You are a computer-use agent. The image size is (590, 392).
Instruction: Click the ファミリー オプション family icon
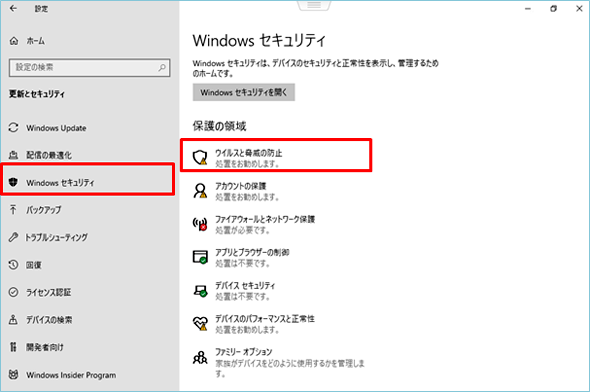click(x=200, y=358)
